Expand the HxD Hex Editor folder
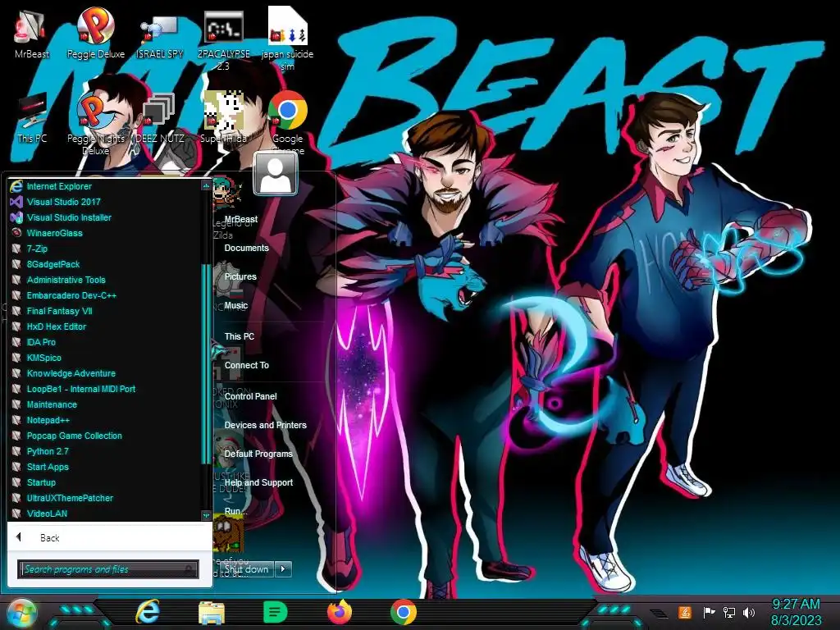Viewport: 840px width, 630px height. (105, 326)
